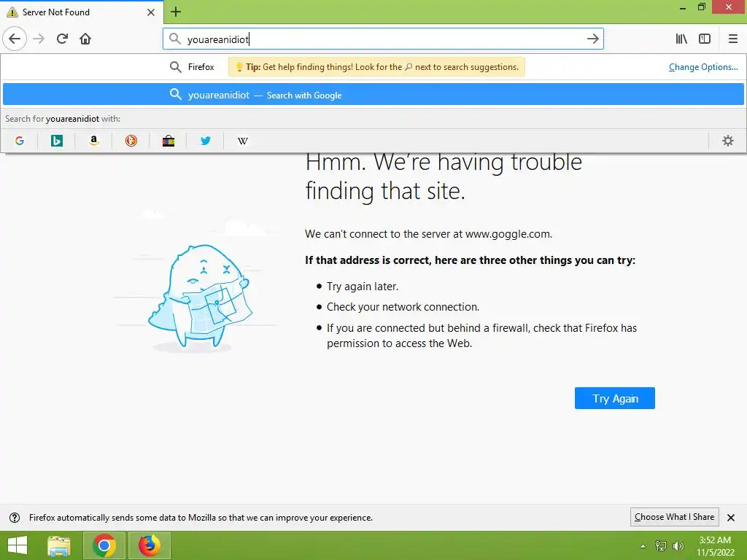Search with Twitter one-off icon

pos(205,141)
